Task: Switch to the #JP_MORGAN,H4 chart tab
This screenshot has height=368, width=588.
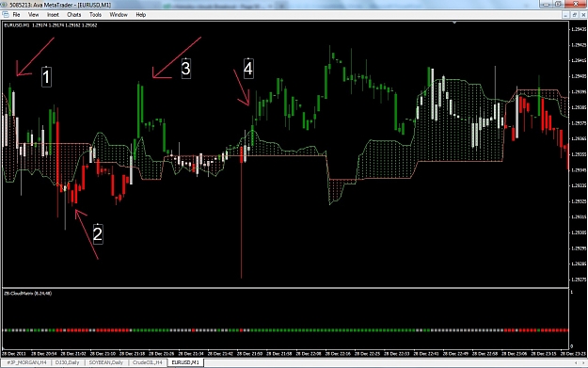Action: tap(26, 362)
